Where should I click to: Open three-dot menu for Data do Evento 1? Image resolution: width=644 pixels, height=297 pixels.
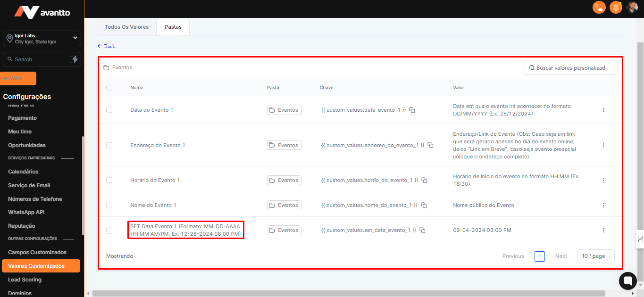[x=603, y=110]
